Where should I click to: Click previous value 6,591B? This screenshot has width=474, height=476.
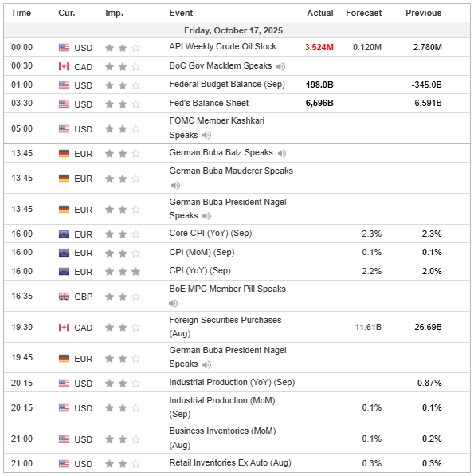click(429, 103)
